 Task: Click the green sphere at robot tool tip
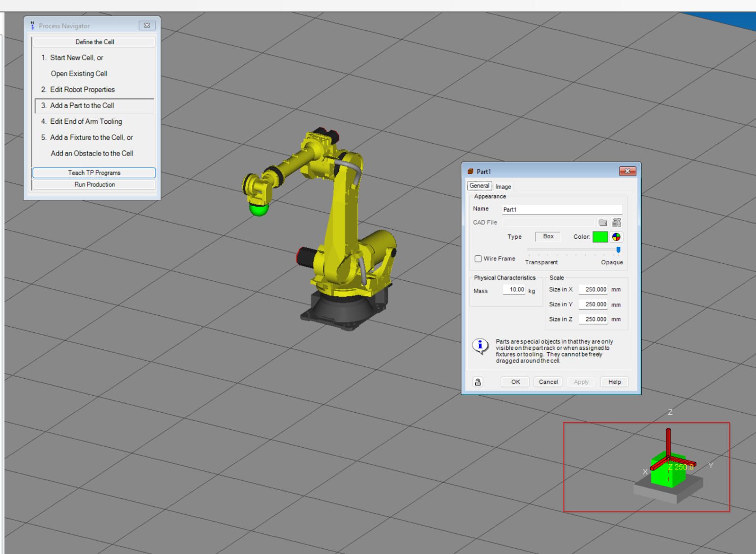(x=258, y=210)
